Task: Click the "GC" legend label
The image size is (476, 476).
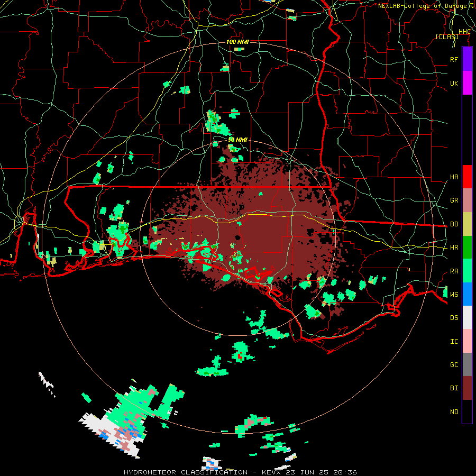Action: [x=454, y=365]
